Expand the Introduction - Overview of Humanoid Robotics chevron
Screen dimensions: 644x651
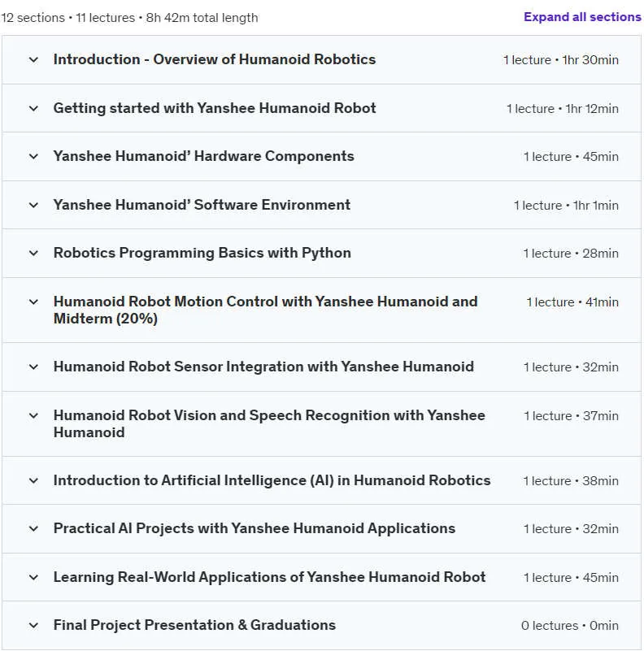tap(33, 60)
